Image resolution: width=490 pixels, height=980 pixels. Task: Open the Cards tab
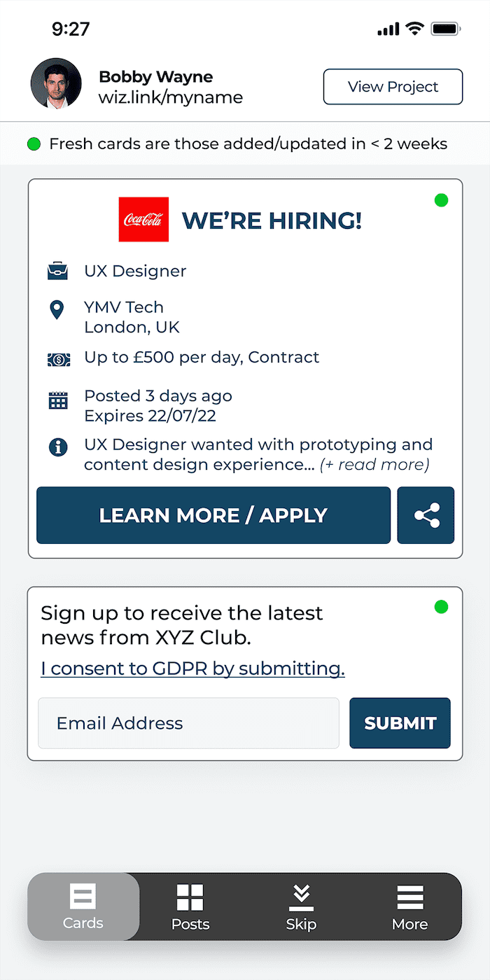[83, 906]
